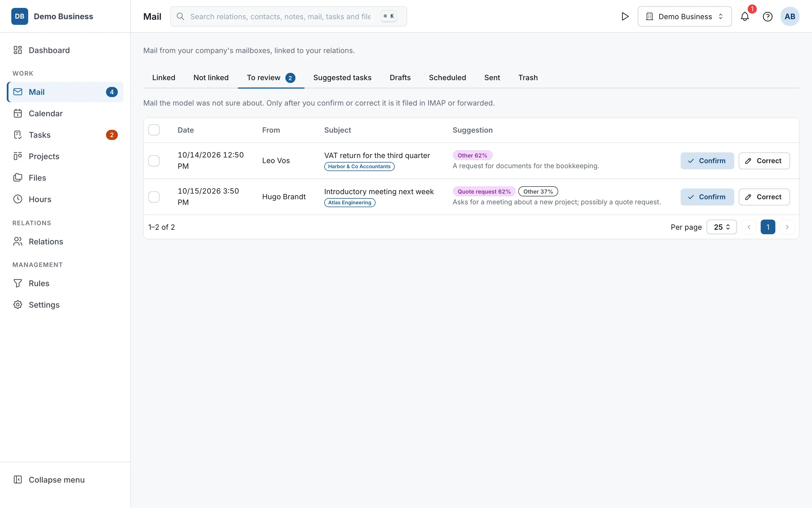Open Hours in the sidebar

[65, 199]
